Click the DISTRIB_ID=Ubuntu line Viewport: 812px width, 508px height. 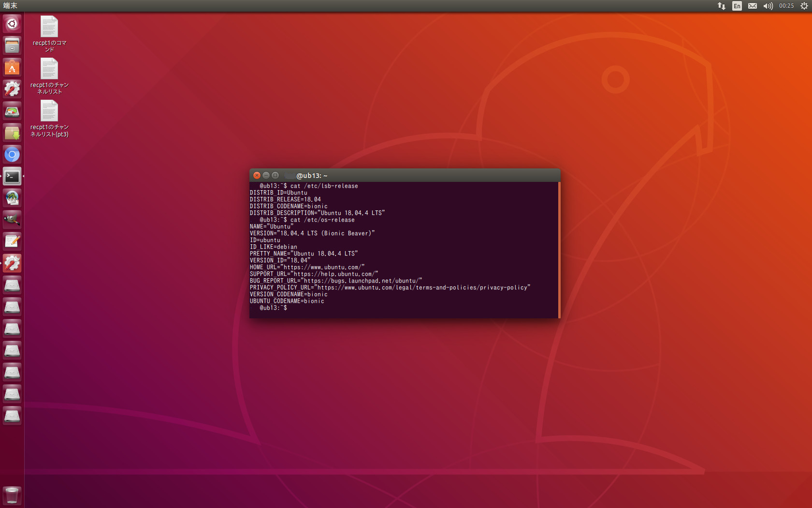tap(278, 193)
